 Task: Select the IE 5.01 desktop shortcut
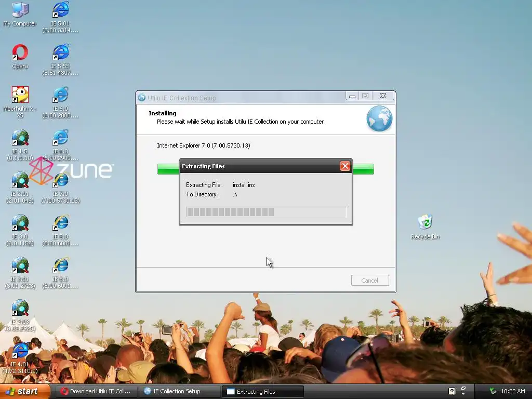[60, 17]
